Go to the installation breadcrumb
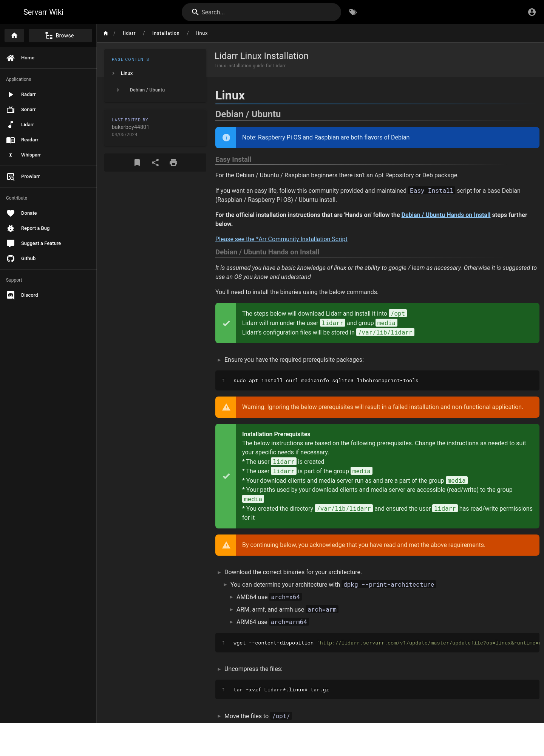The image size is (544, 756). (x=166, y=33)
